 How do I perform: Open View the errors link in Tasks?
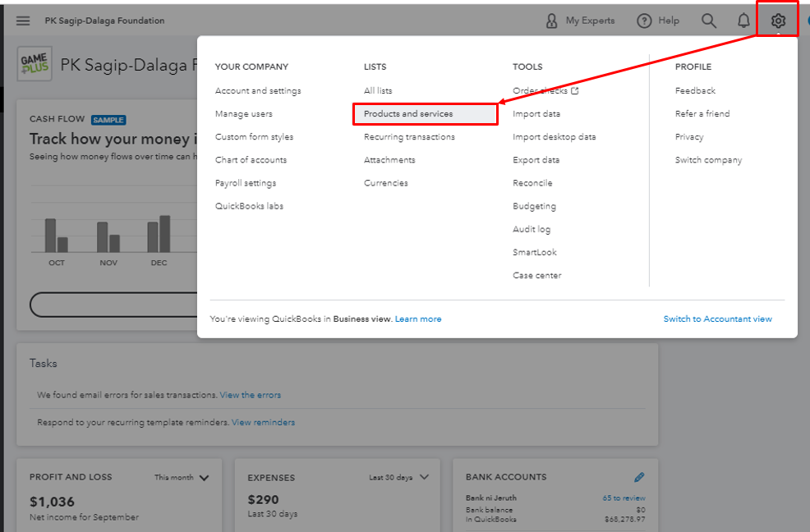(250, 395)
